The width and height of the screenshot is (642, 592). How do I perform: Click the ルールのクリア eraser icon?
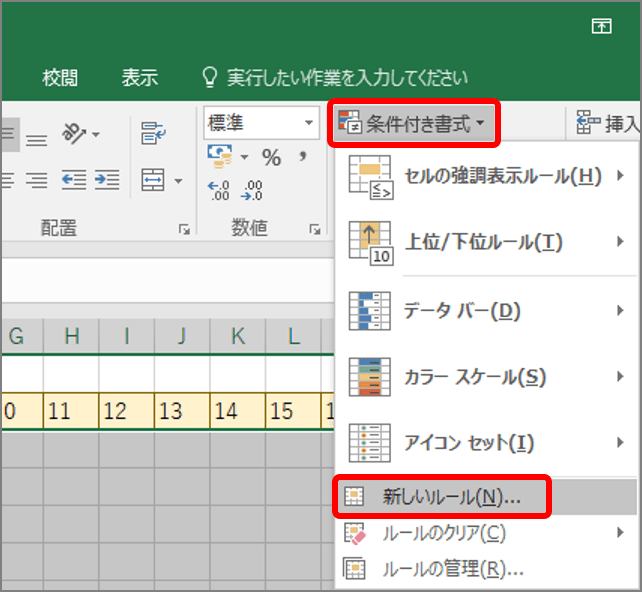(355, 533)
